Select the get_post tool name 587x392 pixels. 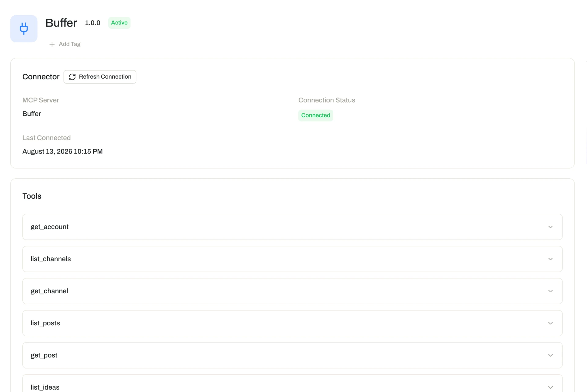point(44,355)
